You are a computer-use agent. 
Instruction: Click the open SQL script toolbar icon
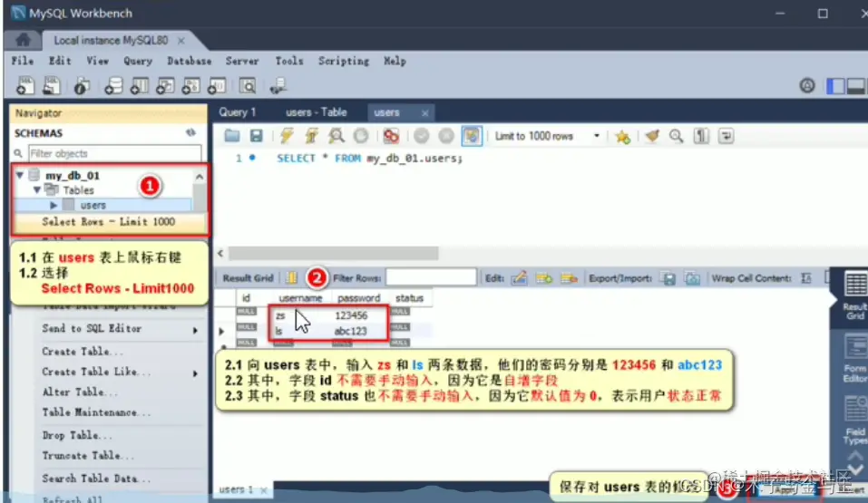[52, 86]
